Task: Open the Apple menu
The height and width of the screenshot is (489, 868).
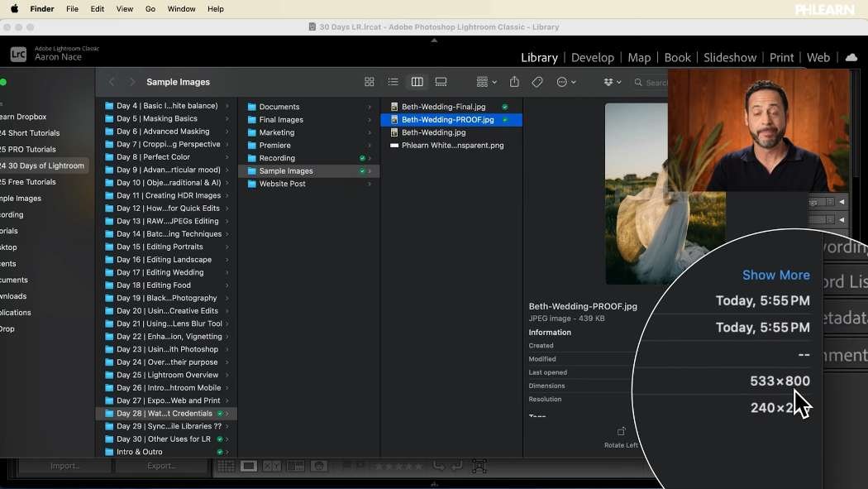Action: 14,9
